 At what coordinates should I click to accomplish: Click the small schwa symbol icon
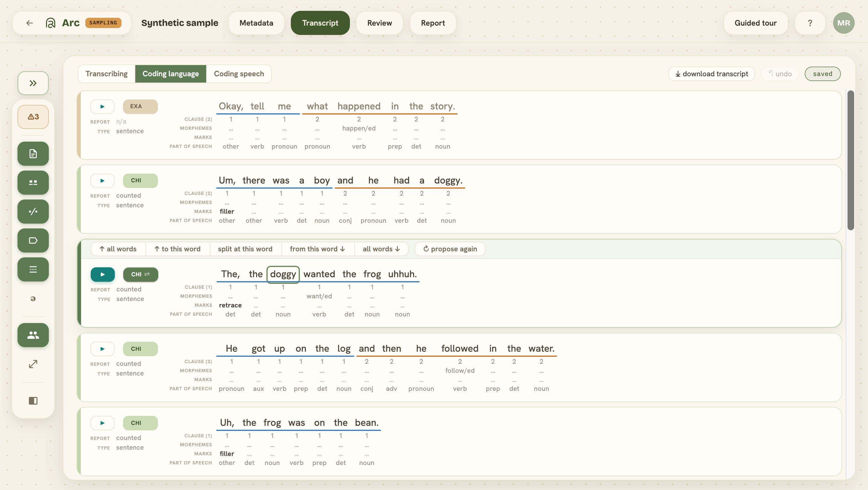(33, 299)
